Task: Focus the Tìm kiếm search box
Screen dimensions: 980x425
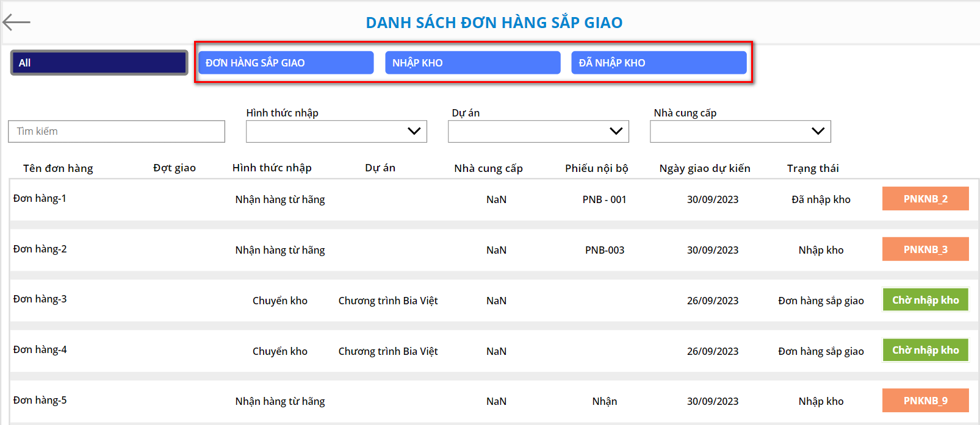Action: tap(117, 132)
